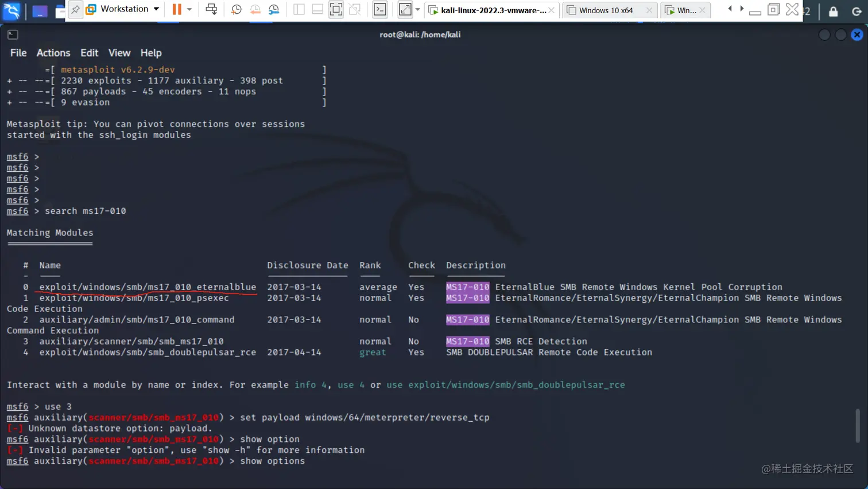Click 'auxiliary/admin/smb/ms17_010_command' module name
This screenshot has height=489, width=868.
click(137, 320)
